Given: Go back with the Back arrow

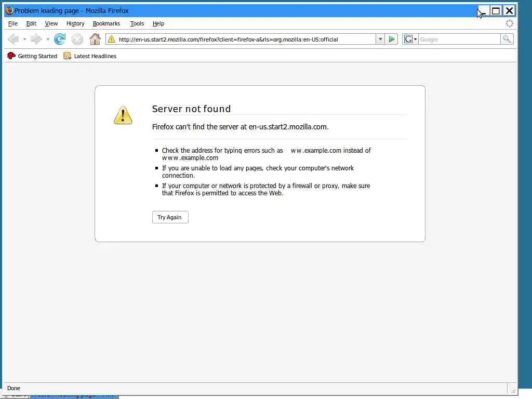Looking at the screenshot, I should [13, 39].
